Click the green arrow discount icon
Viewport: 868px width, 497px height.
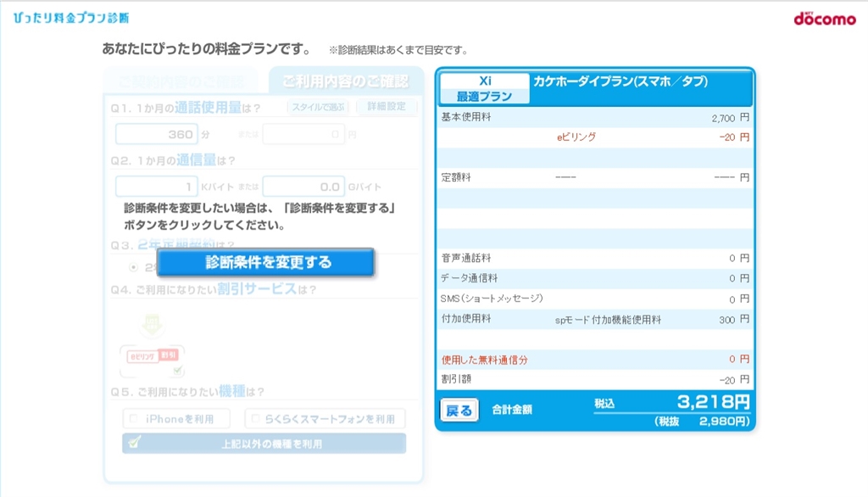pos(153,325)
